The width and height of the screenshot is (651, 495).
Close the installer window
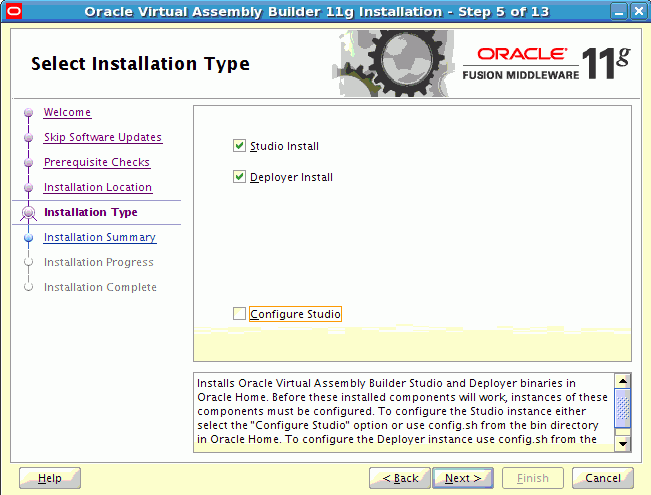pyautogui.click(x=639, y=12)
